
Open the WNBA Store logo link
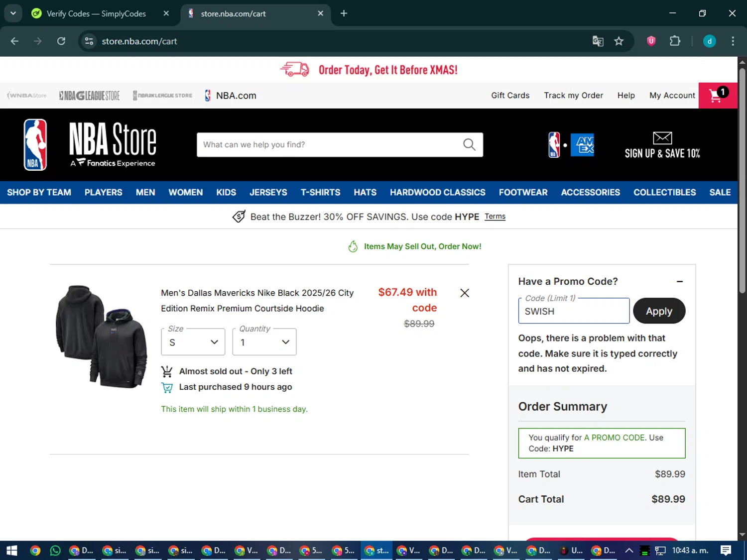click(27, 96)
